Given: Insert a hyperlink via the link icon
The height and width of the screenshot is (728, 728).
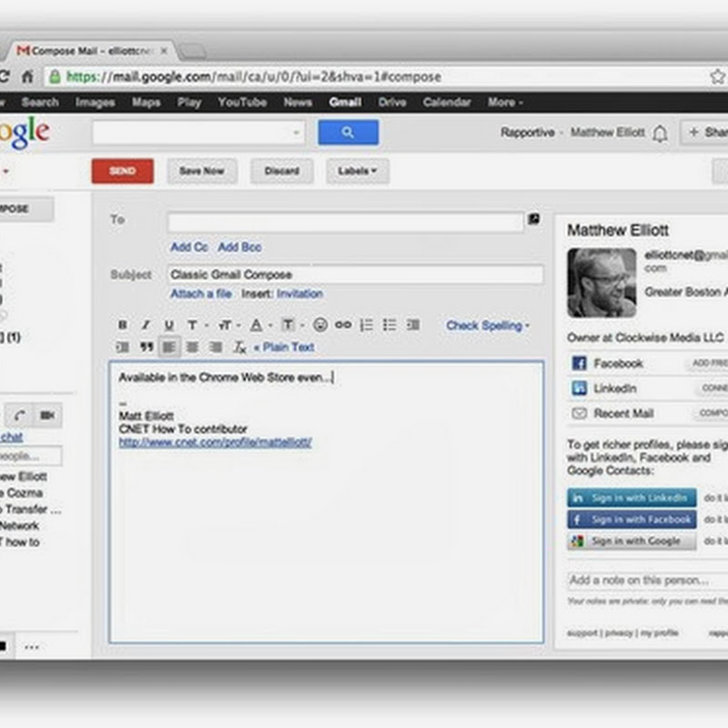Looking at the screenshot, I should point(343,325).
